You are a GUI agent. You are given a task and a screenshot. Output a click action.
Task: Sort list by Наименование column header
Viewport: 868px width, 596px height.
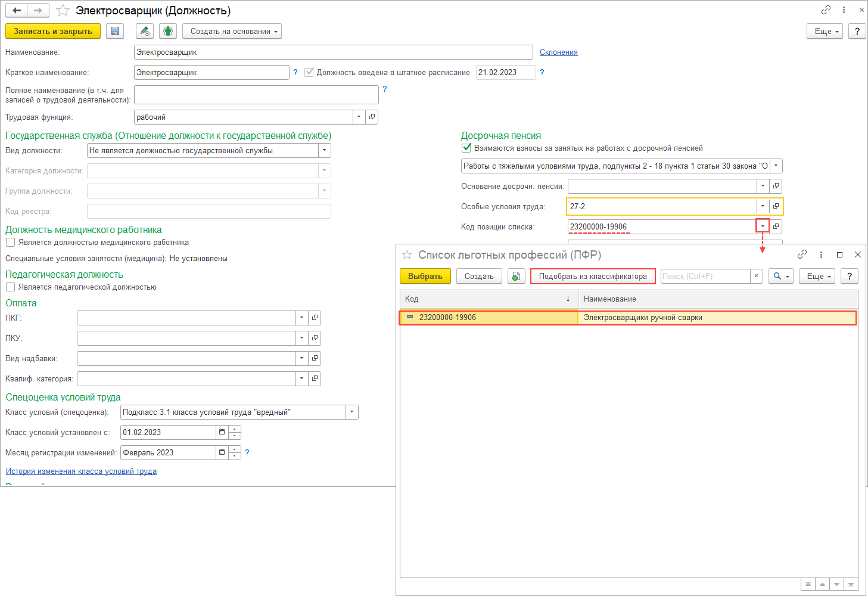718,299
